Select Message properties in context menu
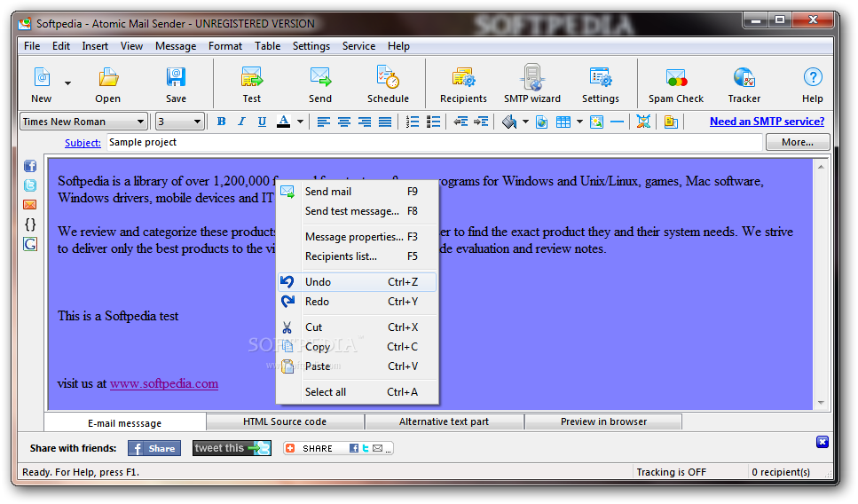 [x=357, y=237]
